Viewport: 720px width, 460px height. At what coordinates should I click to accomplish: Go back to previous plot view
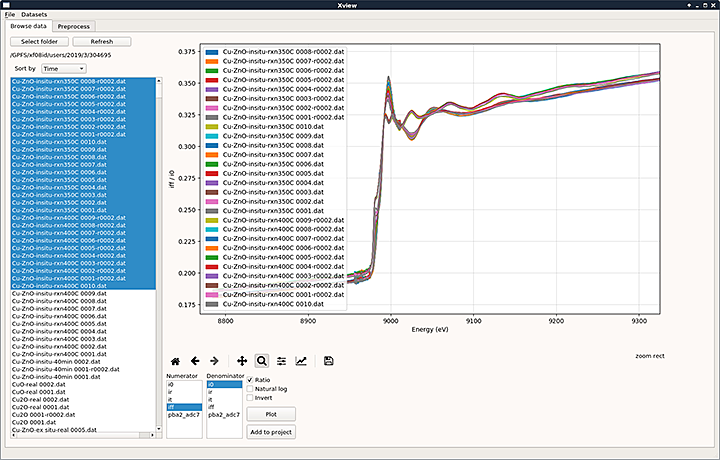tap(195, 360)
